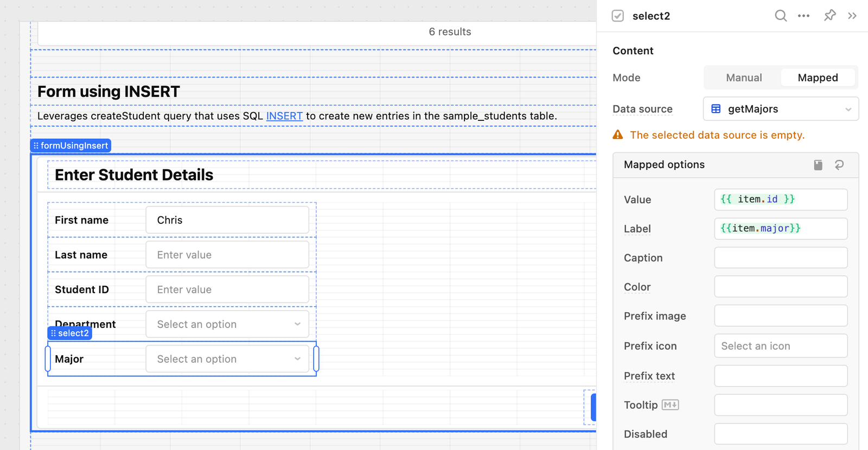Viewport: 868px width, 450px height.
Task: Click the Caption input field
Action: 781,258
